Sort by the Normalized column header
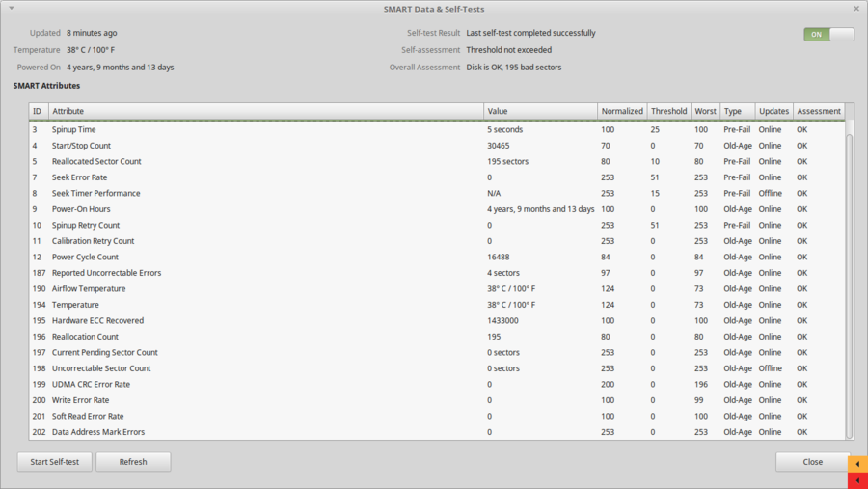This screenshot has height=489, width=868. tap(622, 111)
